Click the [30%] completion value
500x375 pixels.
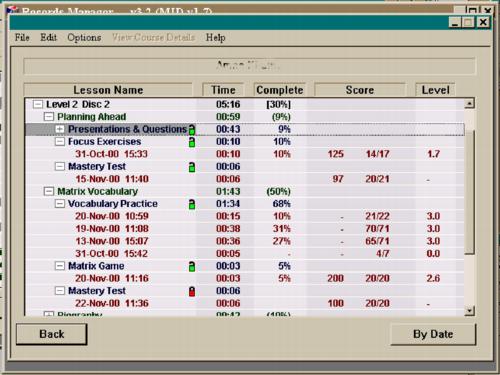click(278, 104)
